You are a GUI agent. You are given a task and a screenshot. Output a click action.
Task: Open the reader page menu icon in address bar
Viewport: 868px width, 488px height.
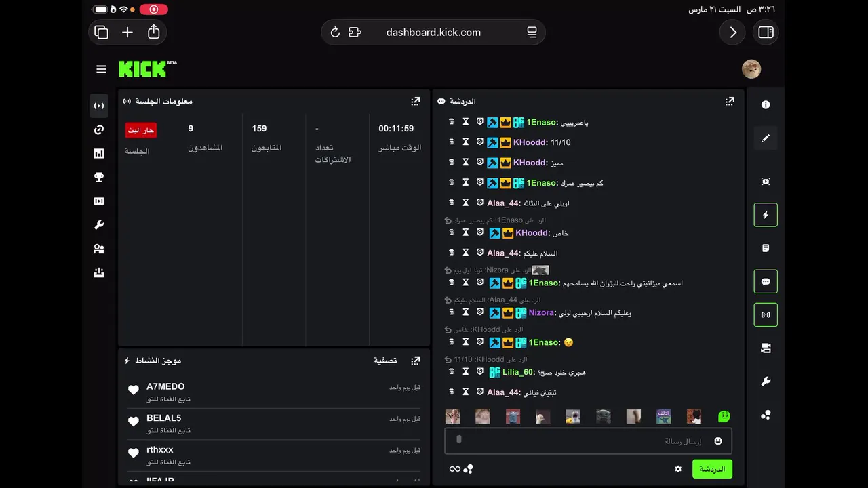(532, 32)
